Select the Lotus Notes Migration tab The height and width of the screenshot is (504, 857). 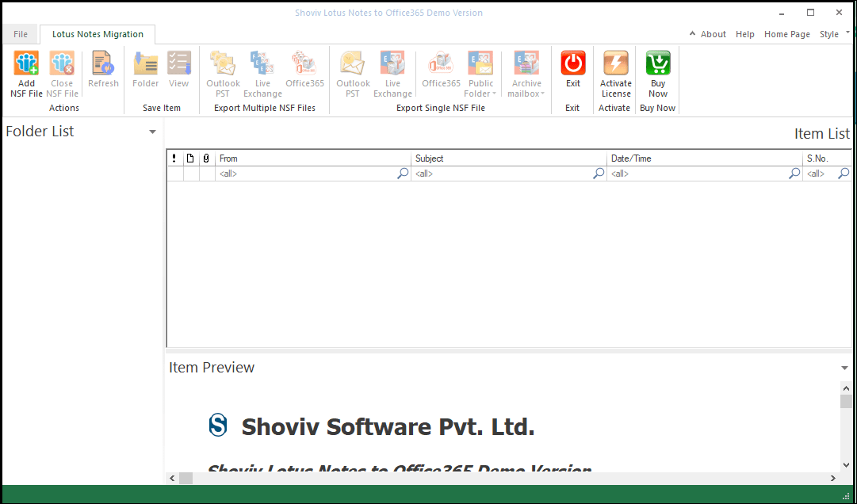point(97,34)
